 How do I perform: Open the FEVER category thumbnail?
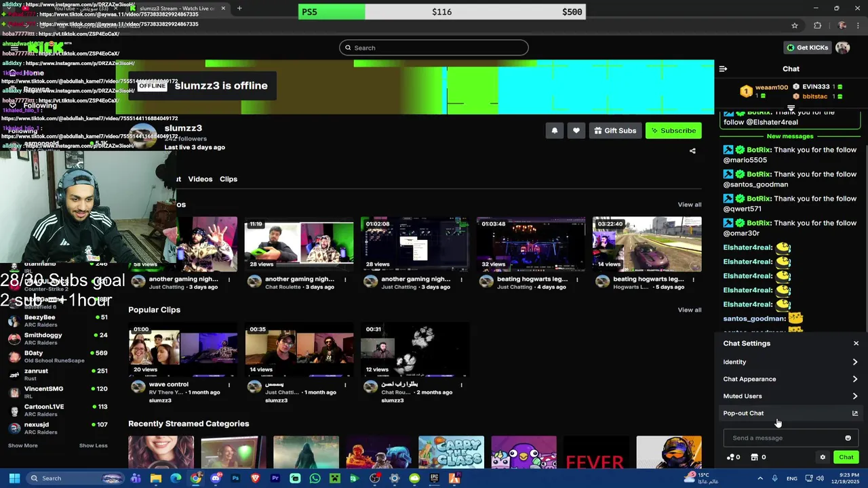click(595, 452)
